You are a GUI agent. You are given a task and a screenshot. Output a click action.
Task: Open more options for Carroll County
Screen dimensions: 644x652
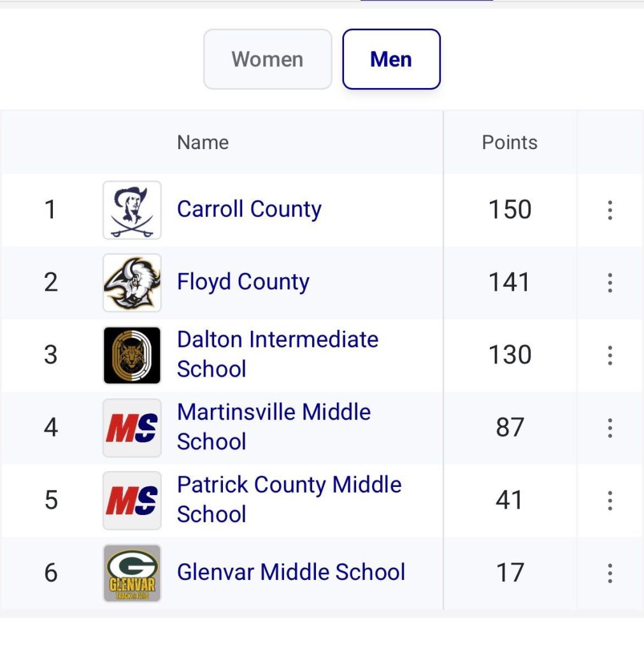point(610,210)
